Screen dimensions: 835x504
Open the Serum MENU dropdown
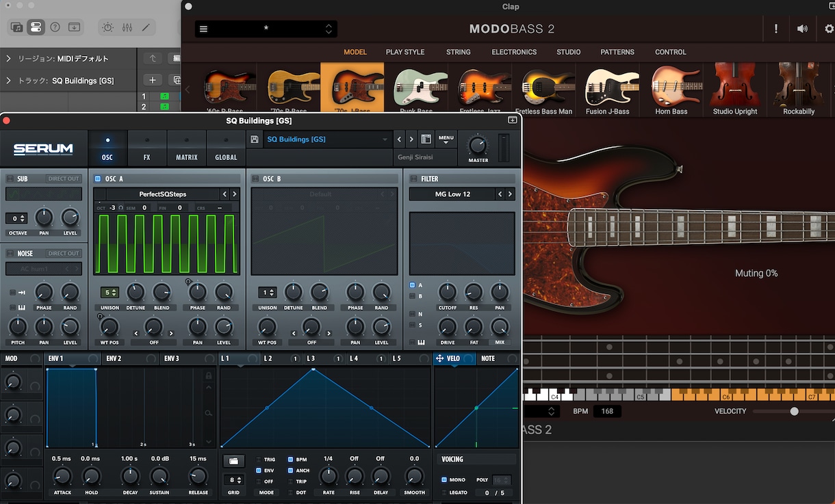pos(446,140)
